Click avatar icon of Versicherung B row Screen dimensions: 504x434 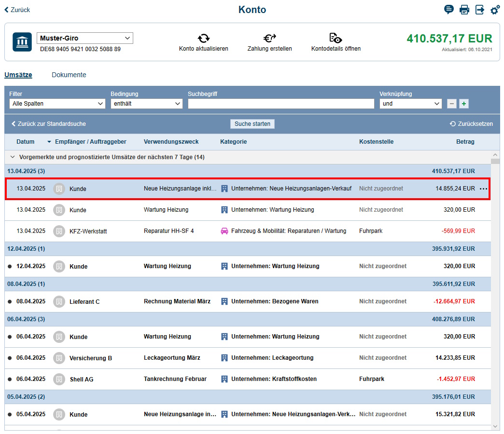click(59, 358)
